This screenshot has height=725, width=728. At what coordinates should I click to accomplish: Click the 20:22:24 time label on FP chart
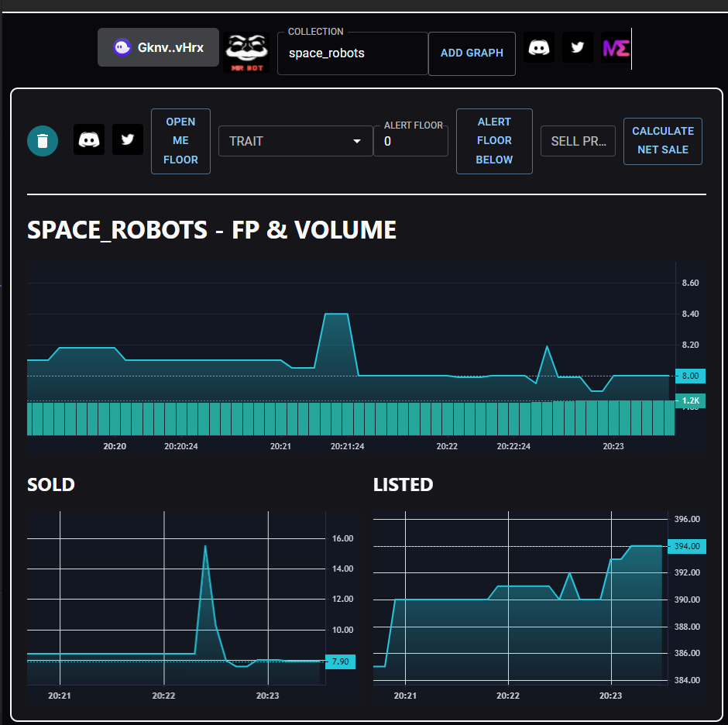pyautogui.click(x=513, y=446)
